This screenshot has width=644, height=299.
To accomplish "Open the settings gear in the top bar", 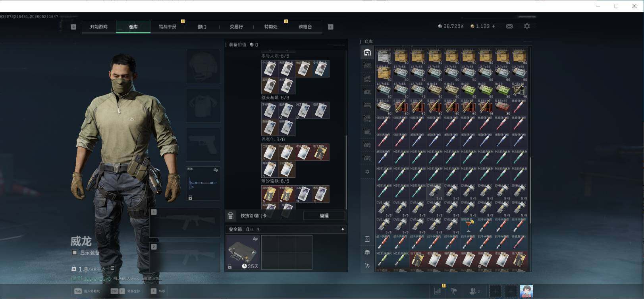I will coord(527,26).
